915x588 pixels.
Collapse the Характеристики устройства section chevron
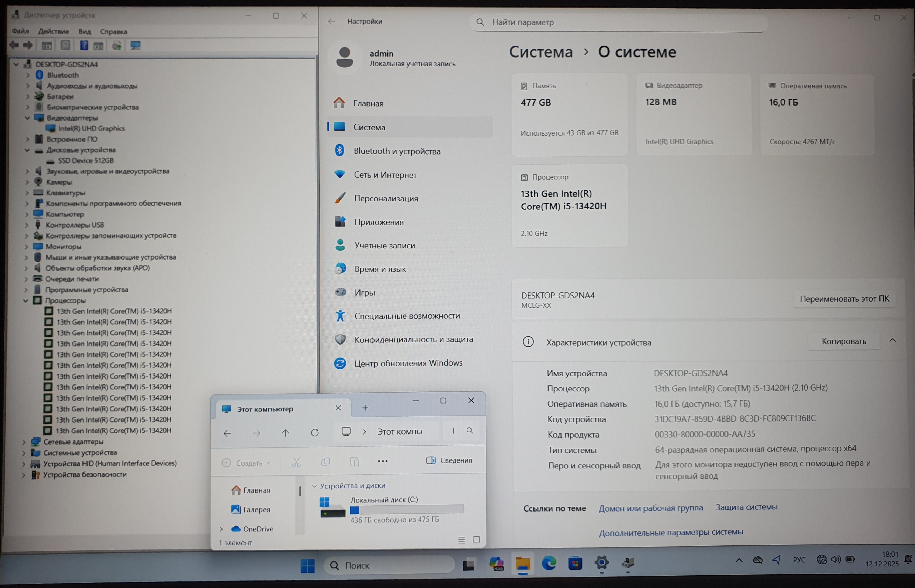pos(892,341)
